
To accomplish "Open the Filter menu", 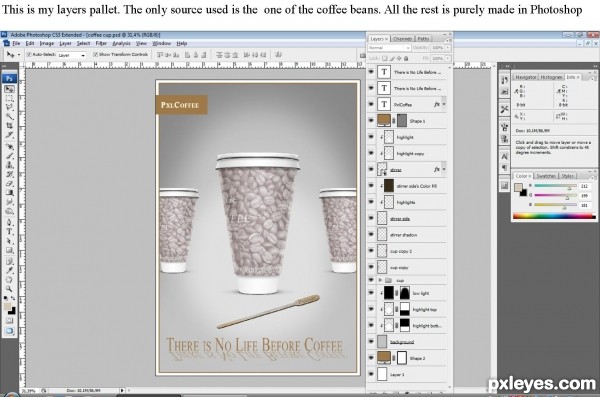I will tap(101, 43).
